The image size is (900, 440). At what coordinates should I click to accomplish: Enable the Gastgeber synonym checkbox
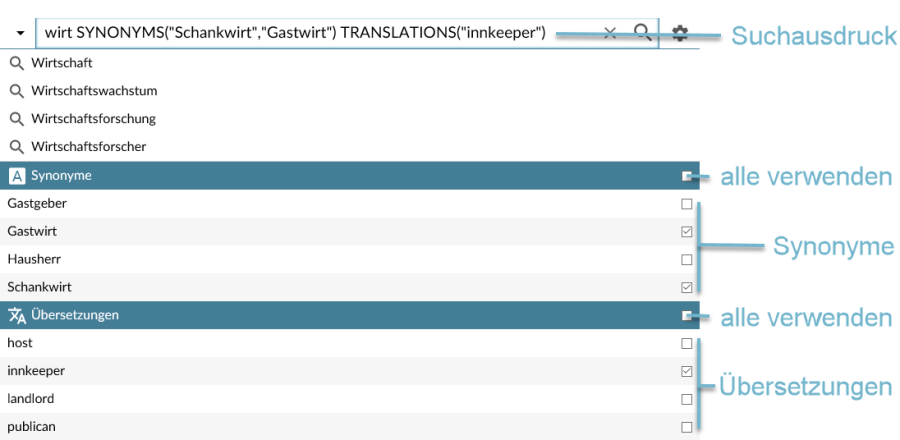click(686, 204)
